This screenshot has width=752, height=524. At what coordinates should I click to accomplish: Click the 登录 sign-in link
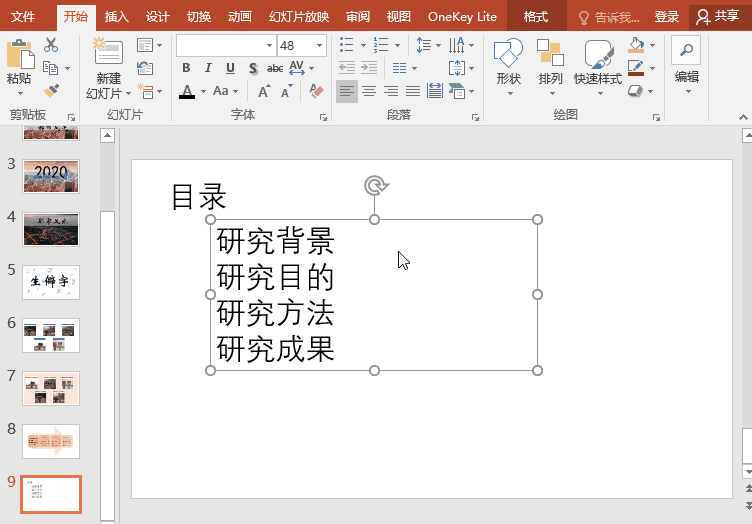(x=667, y=17)
